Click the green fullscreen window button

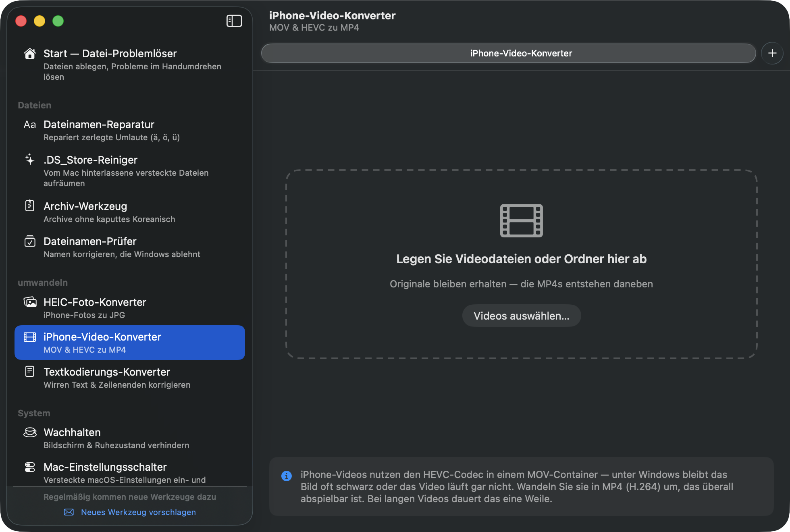coord(58,21)
